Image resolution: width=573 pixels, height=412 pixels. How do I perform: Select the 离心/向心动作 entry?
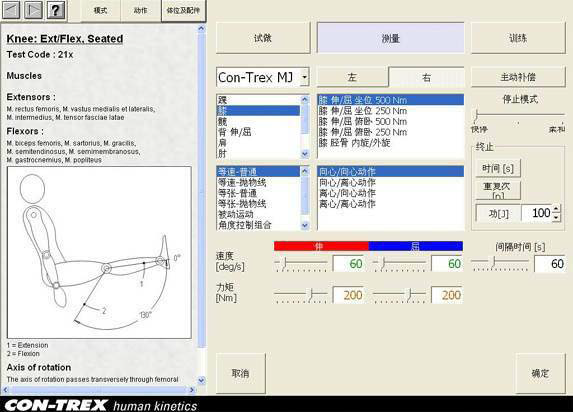tap(391, 193)
